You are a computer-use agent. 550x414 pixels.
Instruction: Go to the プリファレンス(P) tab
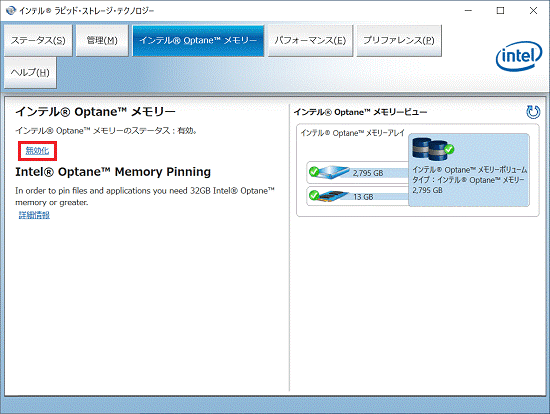399,40
